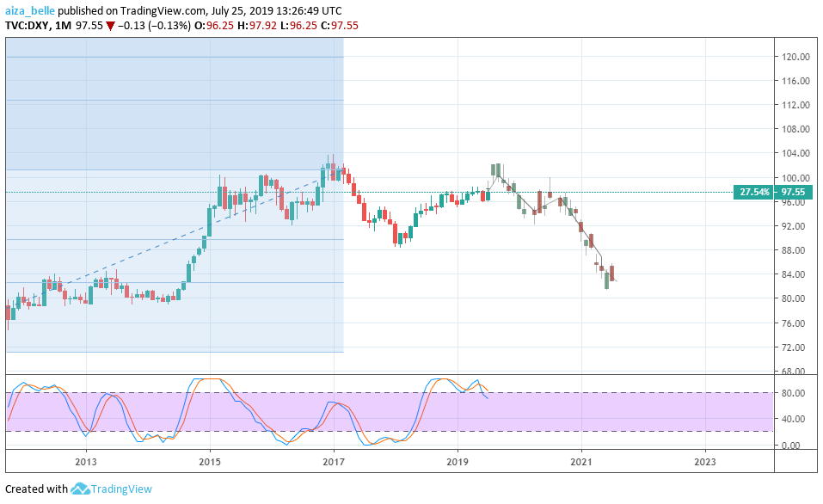Viewport: 823px width, 504px height.
Task: Click the 2013 time axis label
Action: pyautogui.click(x=86, y=462)
